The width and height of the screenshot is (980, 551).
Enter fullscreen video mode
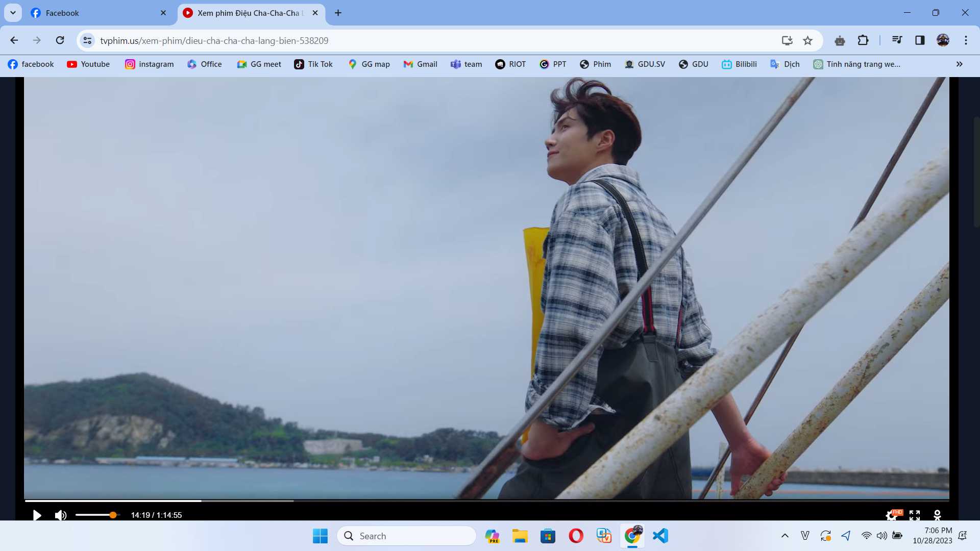915,515
